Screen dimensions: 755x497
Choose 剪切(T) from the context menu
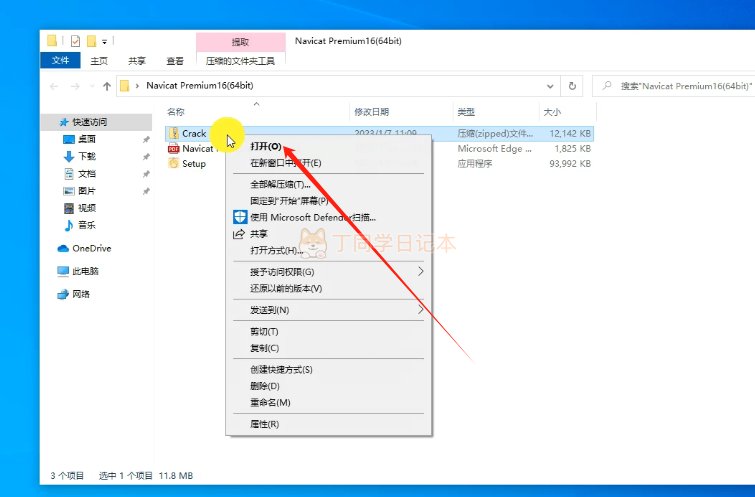point(264,332)
